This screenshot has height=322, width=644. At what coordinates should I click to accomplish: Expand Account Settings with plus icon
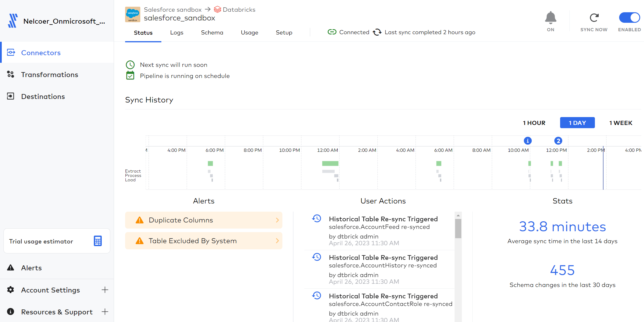[x=105, y=290]
